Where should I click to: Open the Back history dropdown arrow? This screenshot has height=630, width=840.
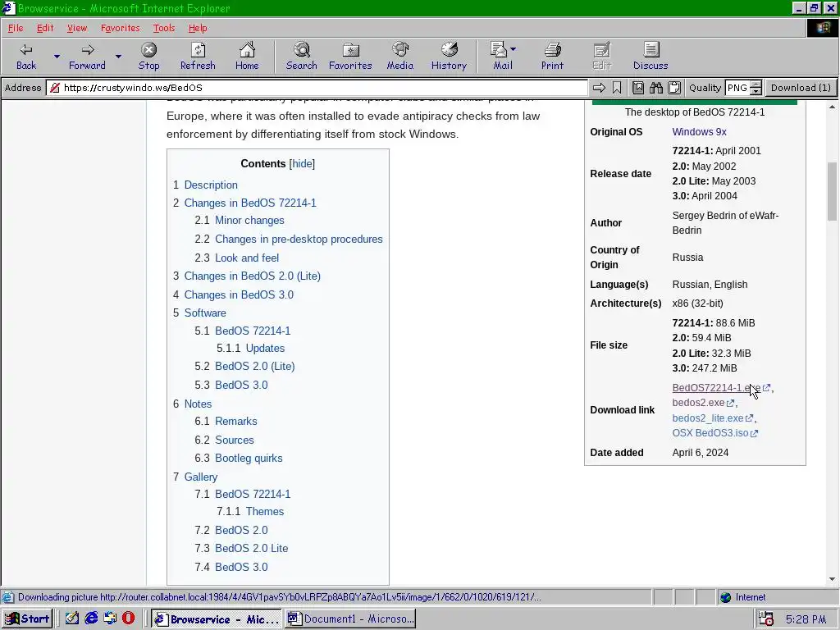(57, 57)
